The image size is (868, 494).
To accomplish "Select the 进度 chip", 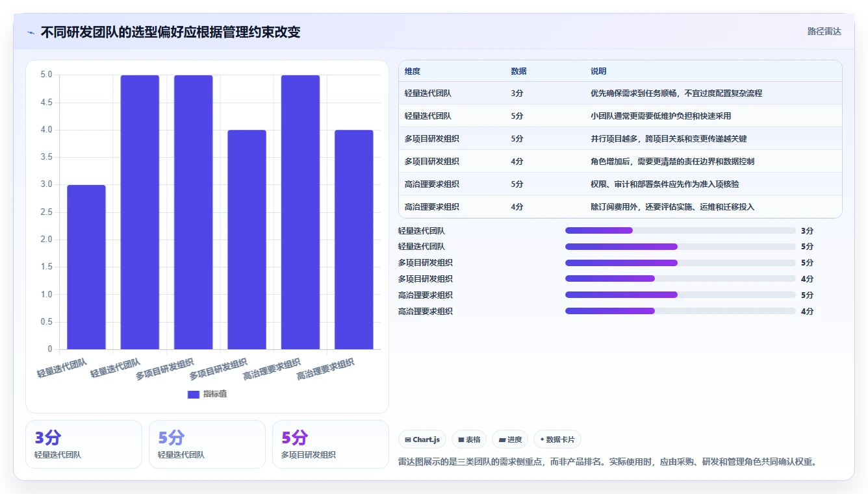I will 510,439.
